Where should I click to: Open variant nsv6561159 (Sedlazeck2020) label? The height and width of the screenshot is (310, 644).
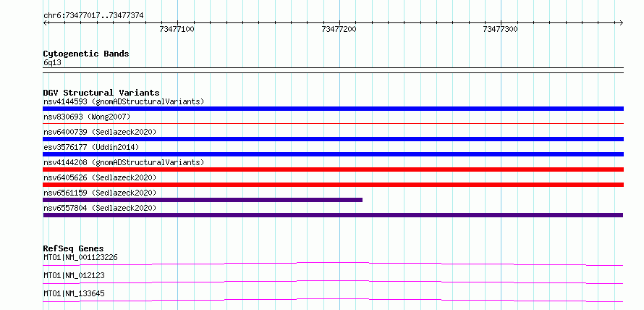(100, 193)
